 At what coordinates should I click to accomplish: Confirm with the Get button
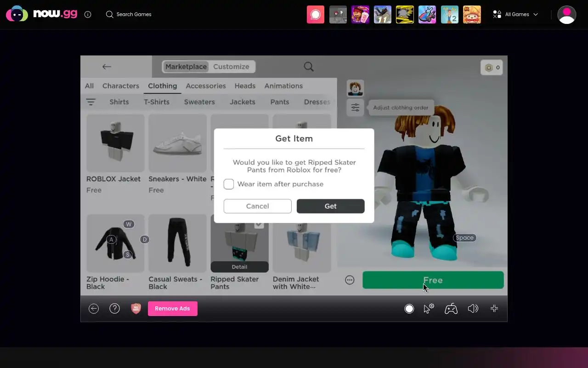click(x=331, y=206)
